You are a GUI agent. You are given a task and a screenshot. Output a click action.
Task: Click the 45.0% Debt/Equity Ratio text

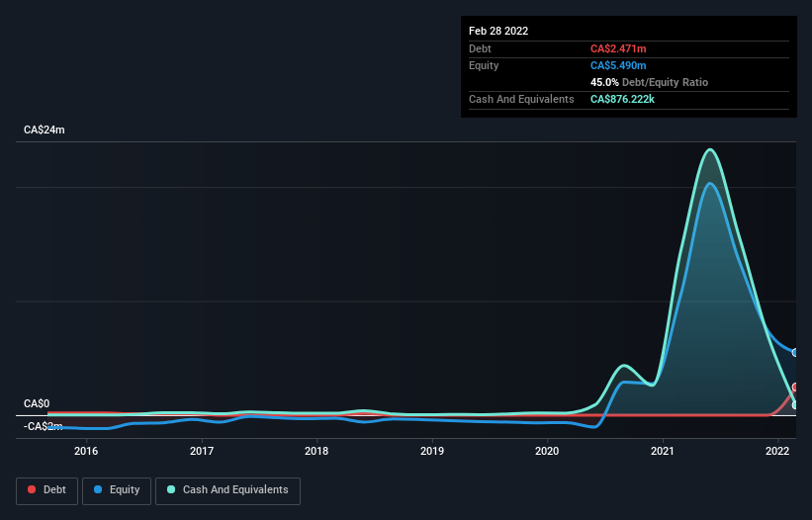(x=649, y=82)
